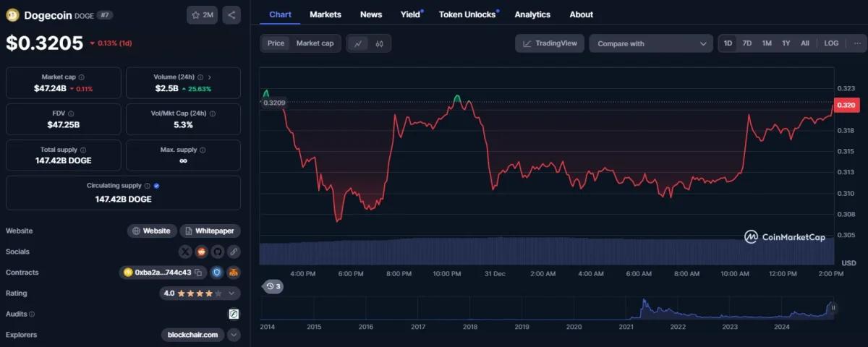This screenshot has height=347, width=868.
Task: Click the Dogecoin coin logo
Action: pos(12,14)
